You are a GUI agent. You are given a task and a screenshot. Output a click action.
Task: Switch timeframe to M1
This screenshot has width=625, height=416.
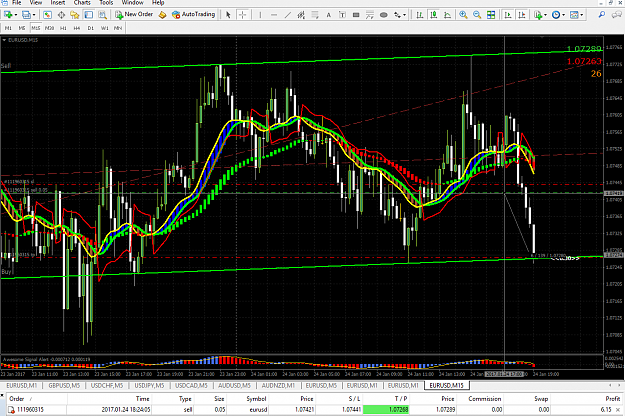(x=8, y=28)
